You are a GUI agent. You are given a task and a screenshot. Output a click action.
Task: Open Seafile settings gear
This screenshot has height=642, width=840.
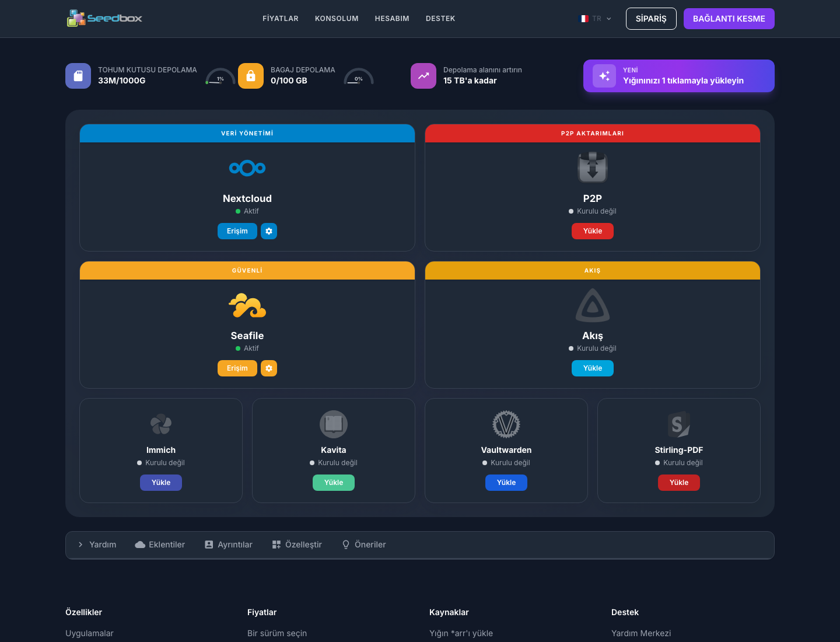269,368
